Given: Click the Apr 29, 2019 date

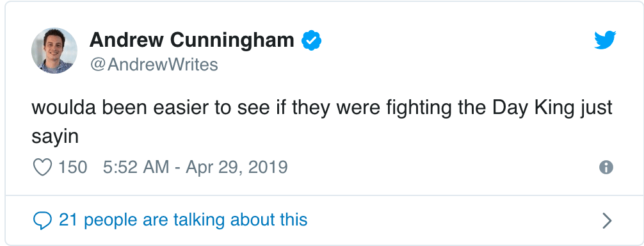Looking at the screenshot, I should (x=237, y=168).
